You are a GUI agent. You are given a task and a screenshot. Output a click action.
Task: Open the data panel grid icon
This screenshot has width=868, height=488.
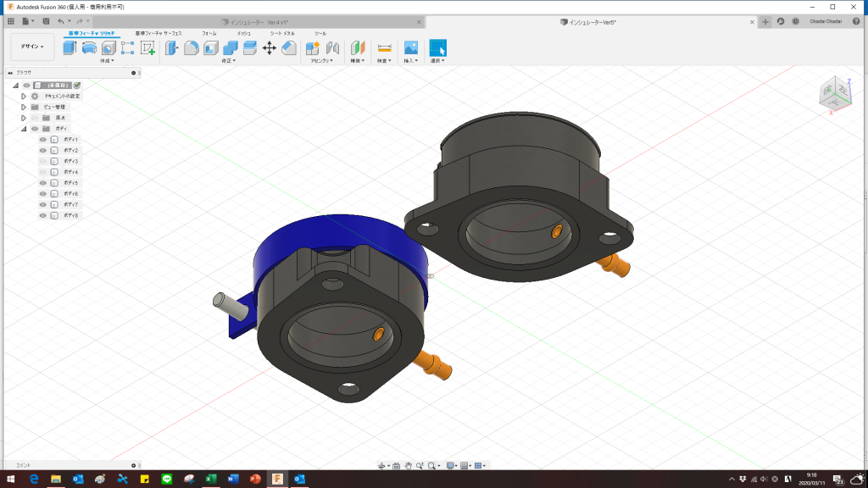click(x=10, y=21)
